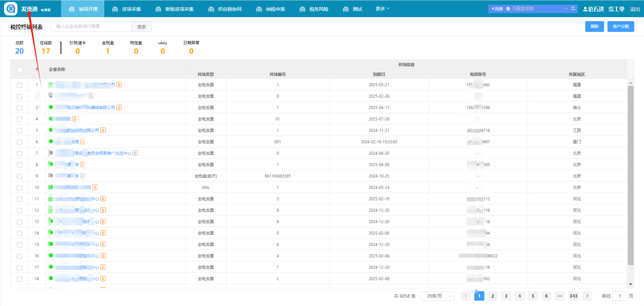Open the 工单 work order icon
The height and width of the screenshot is (306, 644).
[x=611, y=9]
